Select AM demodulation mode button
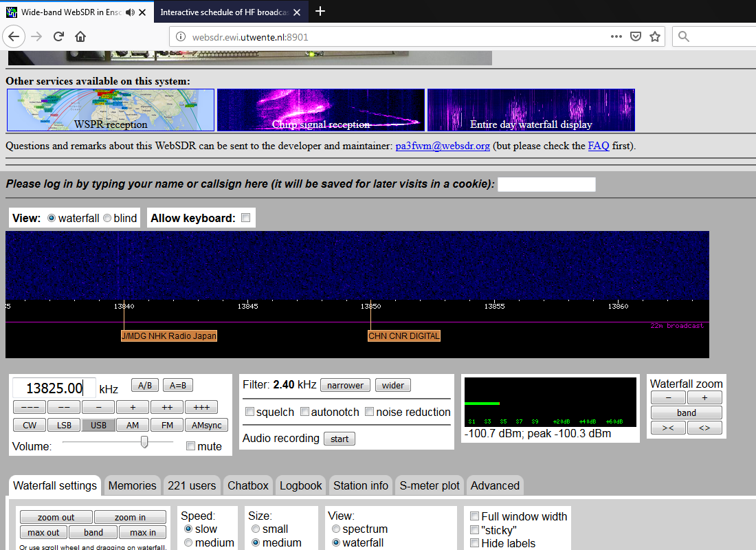The width and height of the screenshot is (756, 550). click(x=133, y=425)
